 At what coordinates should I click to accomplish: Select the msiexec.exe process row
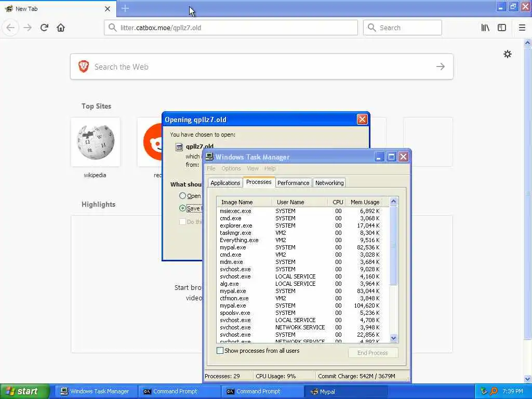point(300,211)
